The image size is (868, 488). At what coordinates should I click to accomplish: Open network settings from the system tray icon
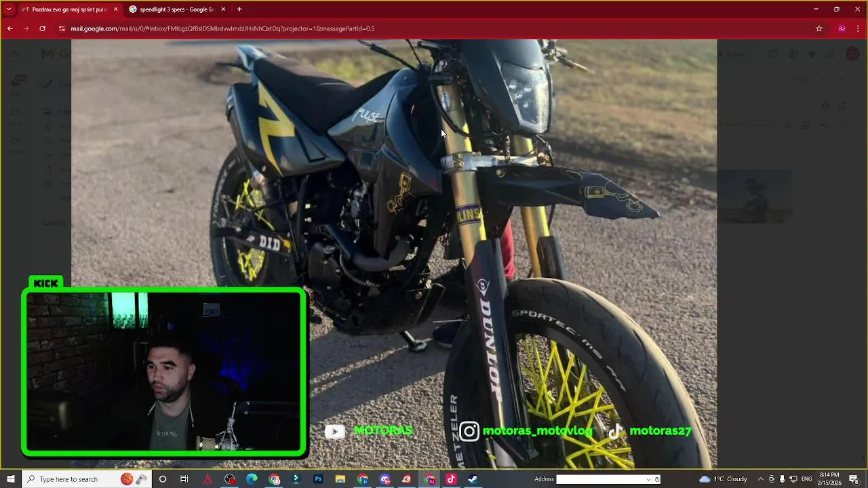[x=793, y=479]
